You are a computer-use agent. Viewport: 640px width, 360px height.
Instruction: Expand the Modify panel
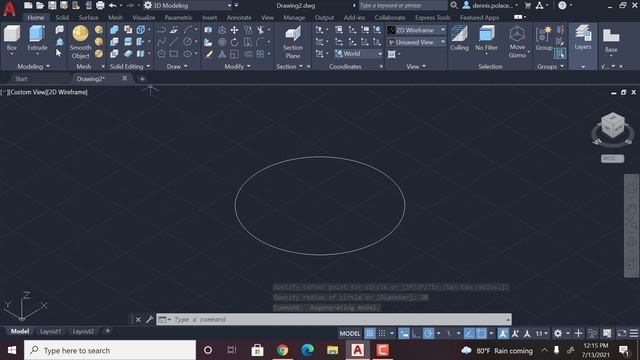[237, 66]
